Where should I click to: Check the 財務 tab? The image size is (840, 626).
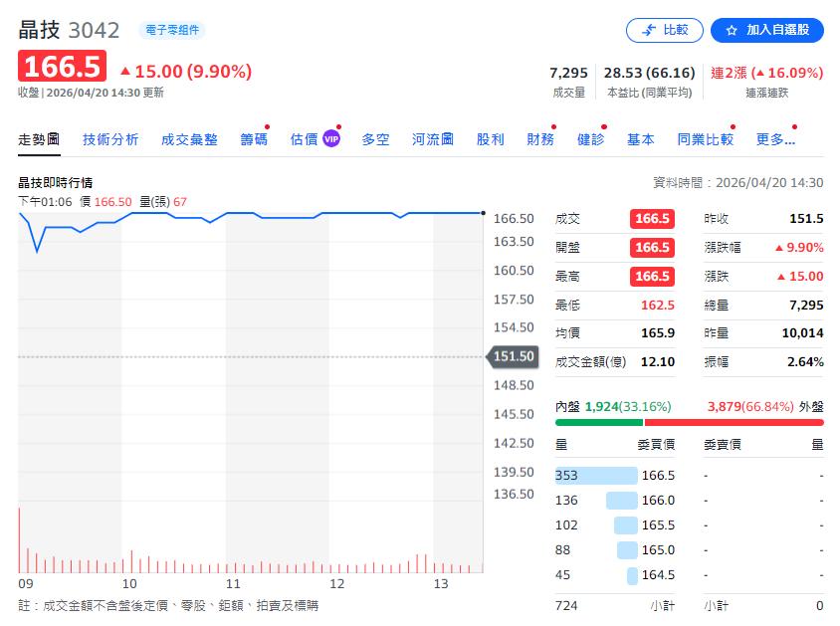[540, 139]
